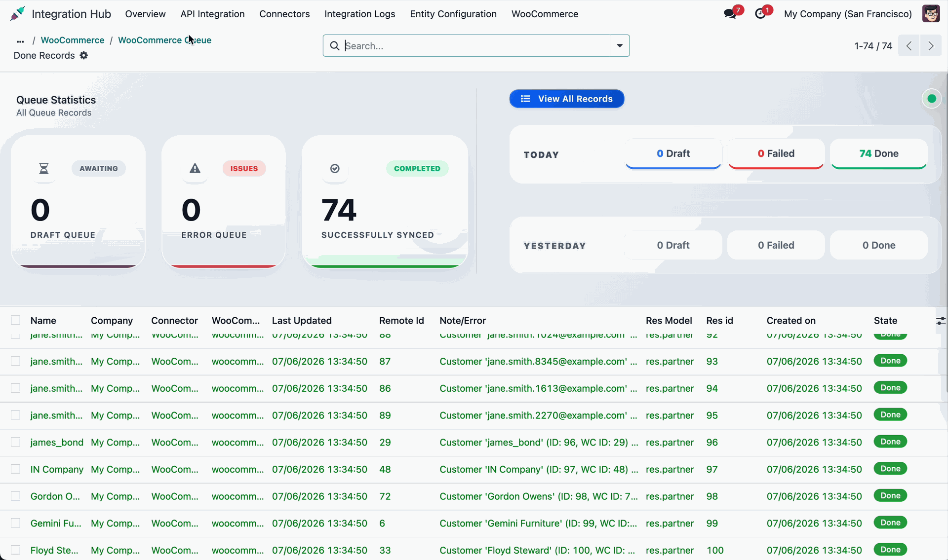
Task: Sort by the Created on column header
Action: click(791, 320)
